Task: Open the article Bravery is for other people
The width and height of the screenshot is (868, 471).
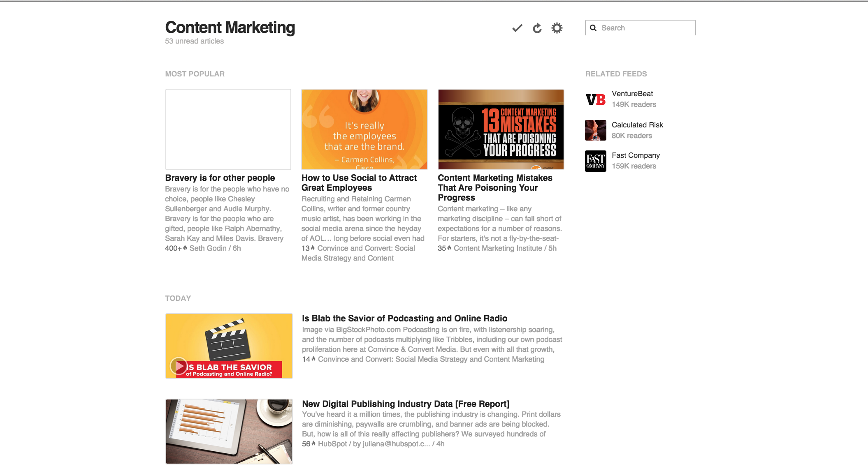Action: 220,178
